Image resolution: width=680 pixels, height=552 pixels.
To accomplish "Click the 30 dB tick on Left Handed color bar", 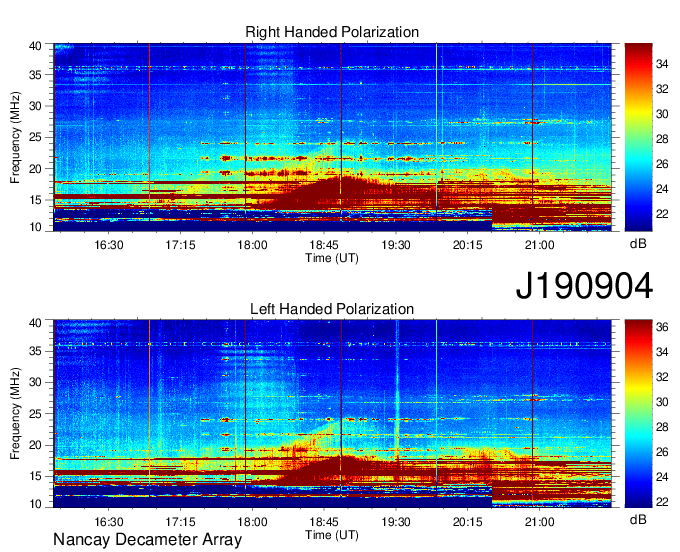I will coord(662,402).
